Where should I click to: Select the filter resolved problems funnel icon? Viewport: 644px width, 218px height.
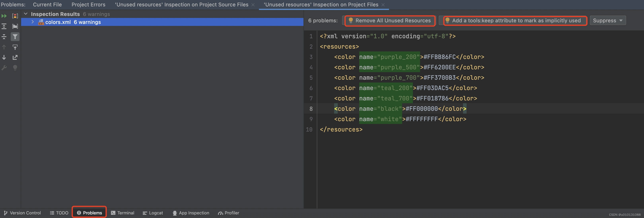pos(15,37)
